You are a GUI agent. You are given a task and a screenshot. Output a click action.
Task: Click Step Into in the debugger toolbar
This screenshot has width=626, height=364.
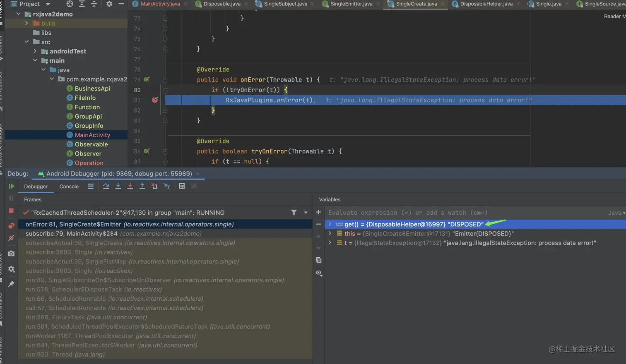[118, 186]
